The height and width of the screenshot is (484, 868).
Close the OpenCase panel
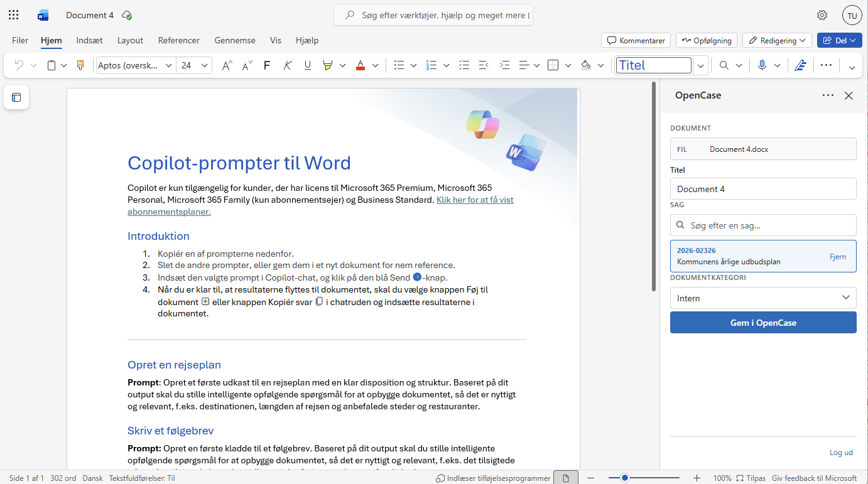(x=849, y=95)
